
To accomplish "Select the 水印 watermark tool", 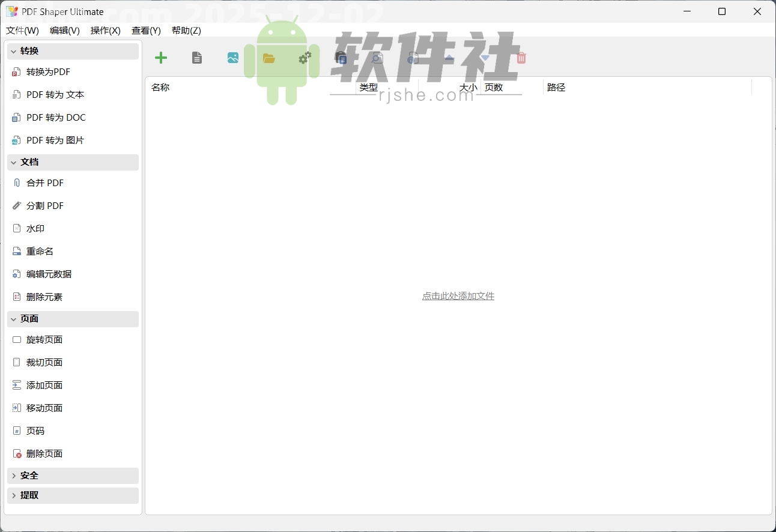I will (x=35, y=228).
